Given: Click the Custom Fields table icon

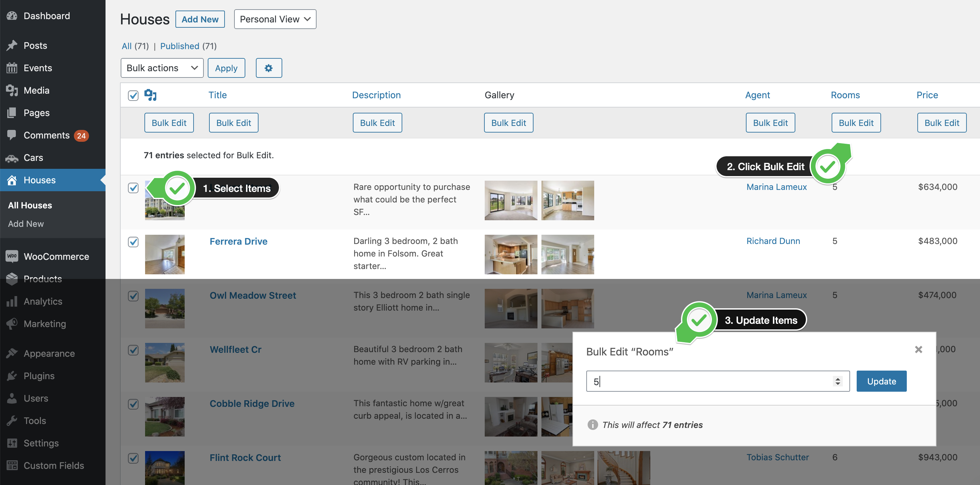Looking at the screenshot, I should click(x=12, y=466).
